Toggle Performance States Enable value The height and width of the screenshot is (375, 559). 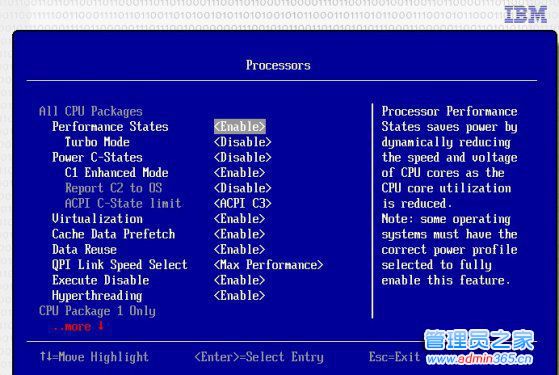(x=240, y=127)
